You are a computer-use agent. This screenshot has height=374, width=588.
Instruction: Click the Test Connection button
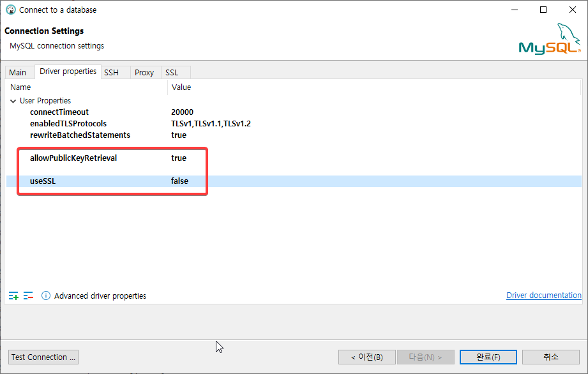click(x=43, y=357)
